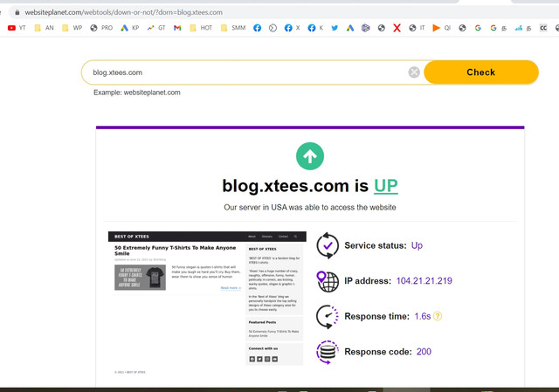Click 'Our server in USA' message text

click(x=310, y=208)
